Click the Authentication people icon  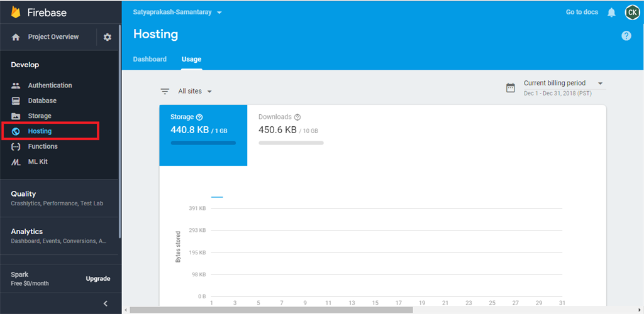coord(16,85)
